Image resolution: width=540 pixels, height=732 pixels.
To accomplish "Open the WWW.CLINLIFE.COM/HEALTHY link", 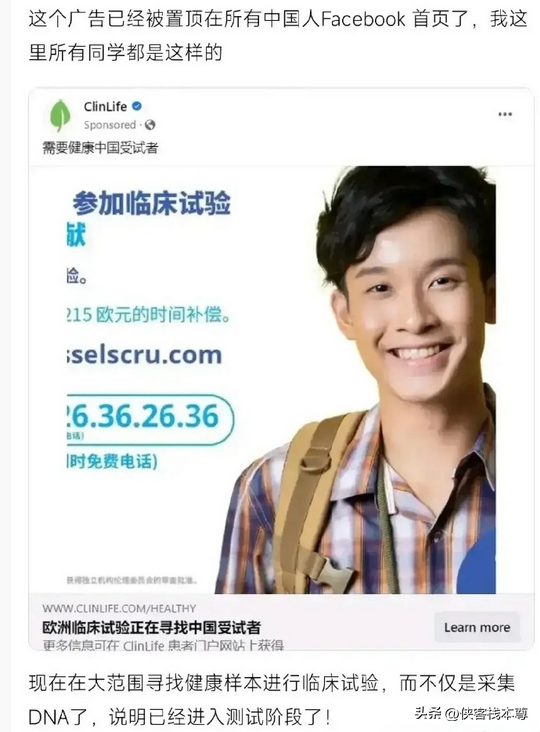I will (x=119, y=608).
